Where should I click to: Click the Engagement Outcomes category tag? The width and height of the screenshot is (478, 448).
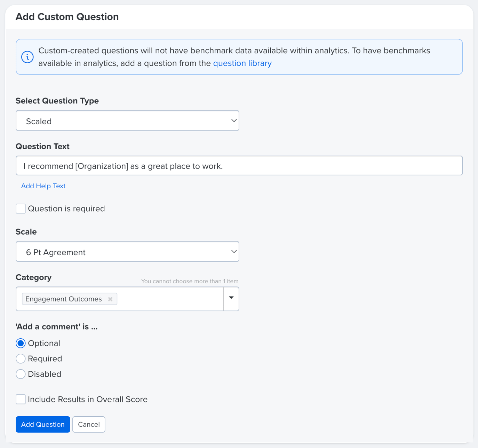pyautogui.click(x=64, y=299)
